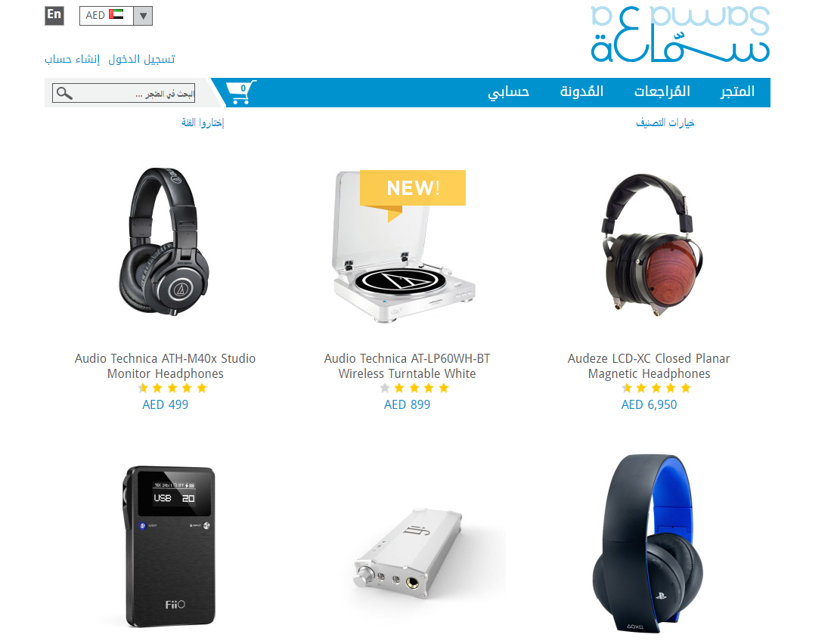Open the المُراجعات menu item

[662, 91]
